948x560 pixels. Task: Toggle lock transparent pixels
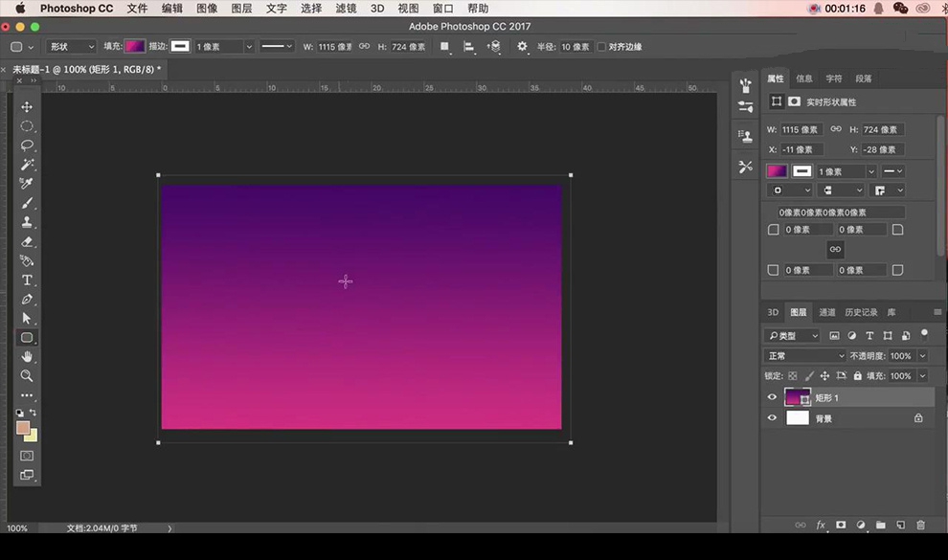(793, 376)
